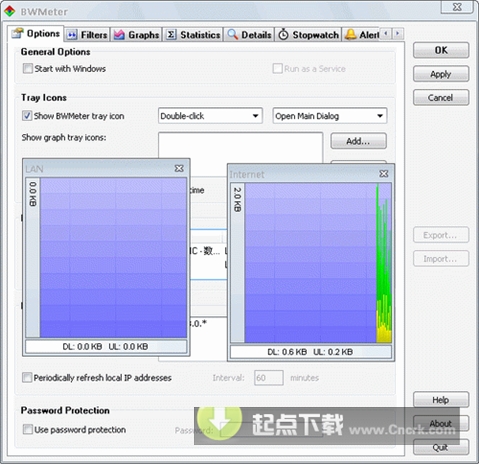Click the Help button
The image size is (479, 464).
pos(441,400)
